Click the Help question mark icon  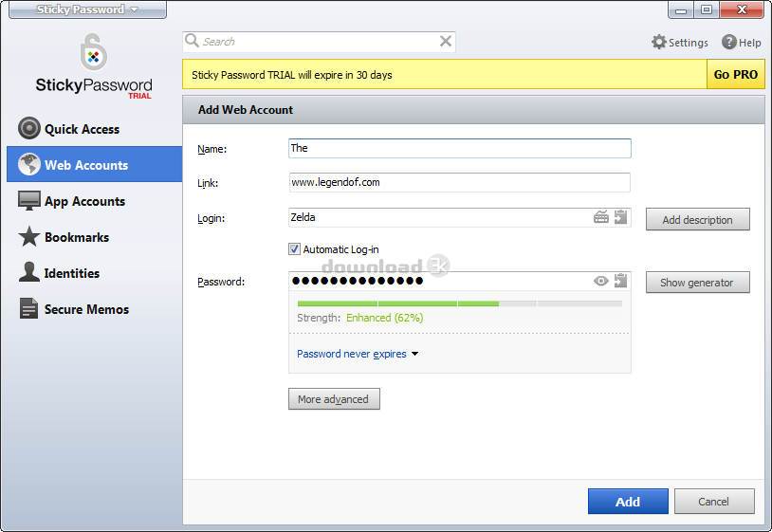pos(729,43)
